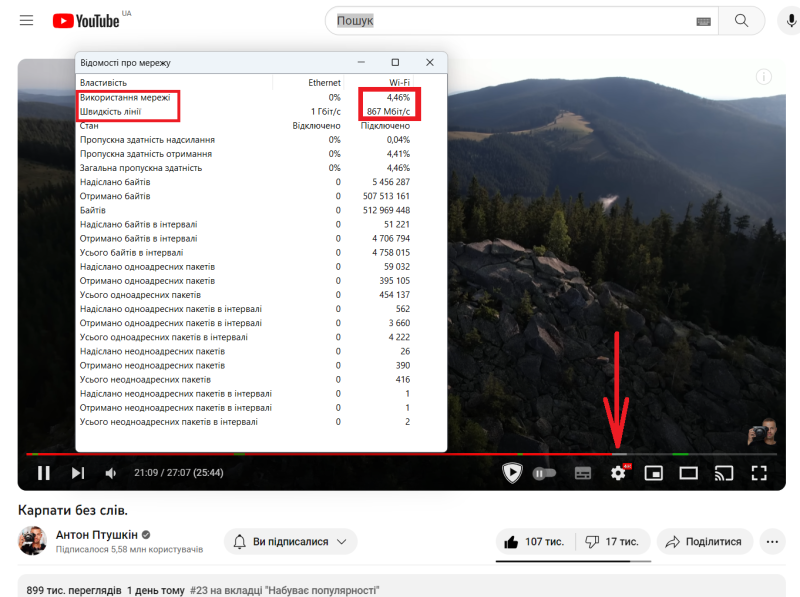Open the video settings gear
The image size is (800, 597).
[618, 473]
